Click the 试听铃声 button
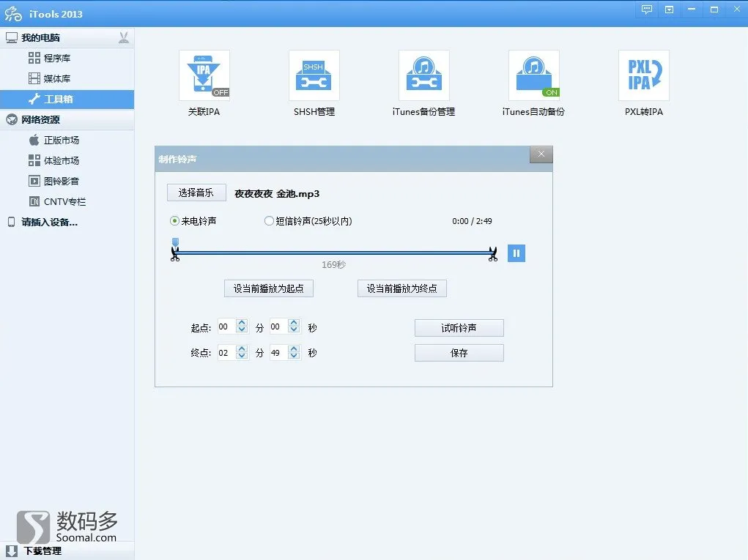This screenshot has height=560, width=748. [459, 328]
